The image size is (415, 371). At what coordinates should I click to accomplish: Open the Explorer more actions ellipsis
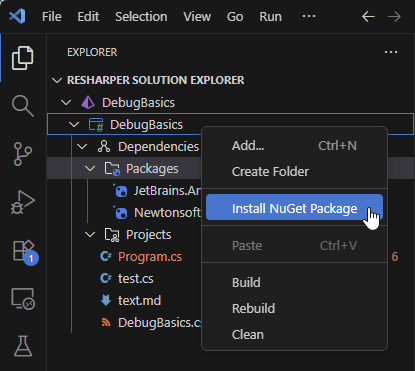(391, 52)
